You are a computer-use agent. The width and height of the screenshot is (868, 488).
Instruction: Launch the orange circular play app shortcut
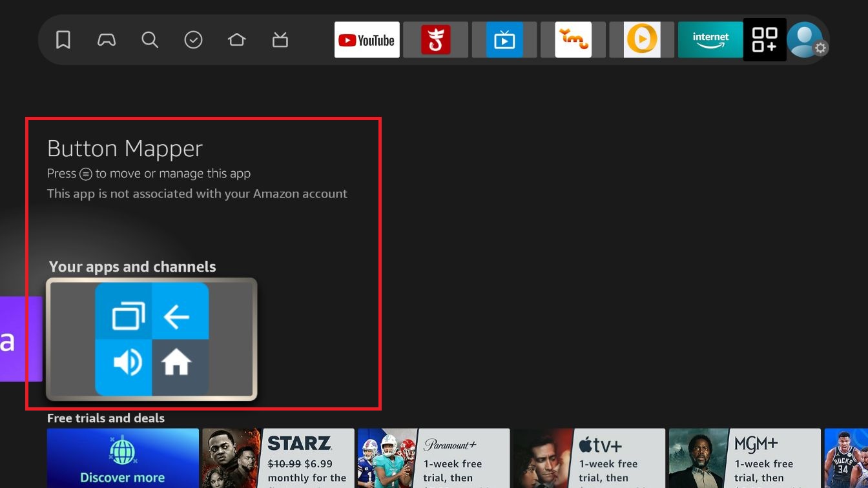coord(642,40)
